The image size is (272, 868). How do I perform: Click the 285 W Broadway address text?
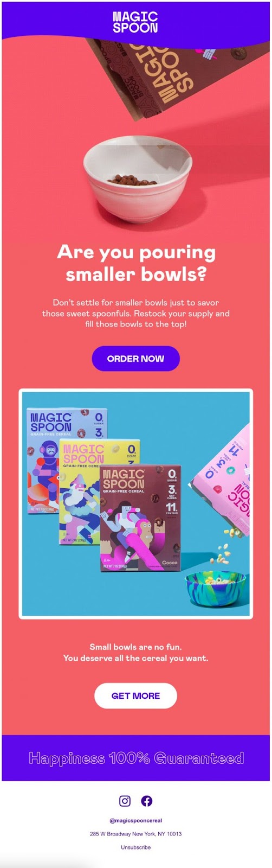point(135,834)
